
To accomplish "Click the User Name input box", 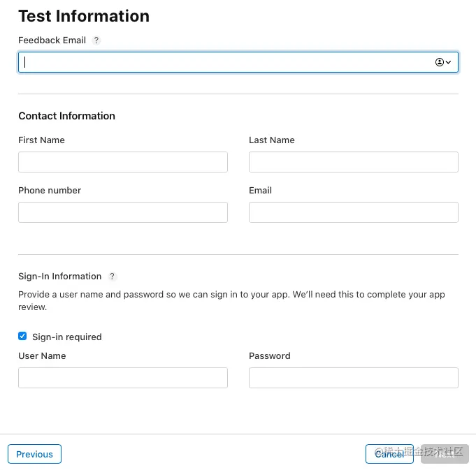I will (123, 378).
